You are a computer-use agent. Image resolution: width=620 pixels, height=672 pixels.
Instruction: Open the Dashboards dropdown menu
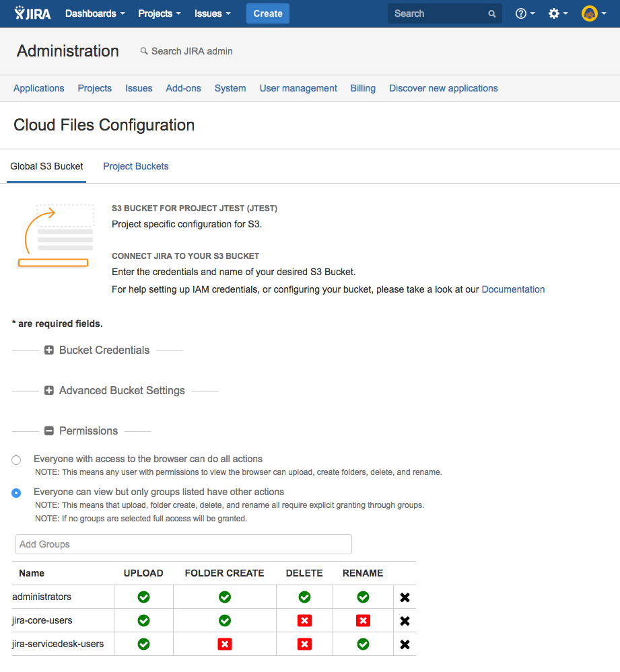coord(95,13)
